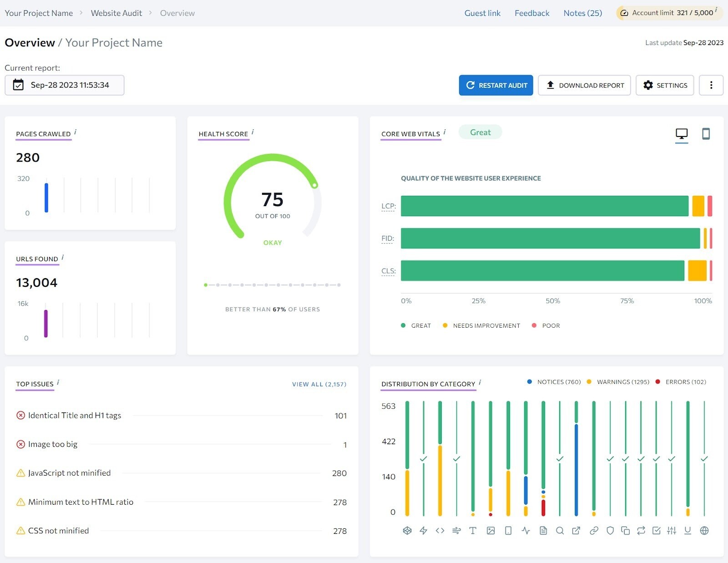Screen dimensions: 728x563
Task: Click the repeat arrows category icon
Action: 641,530
